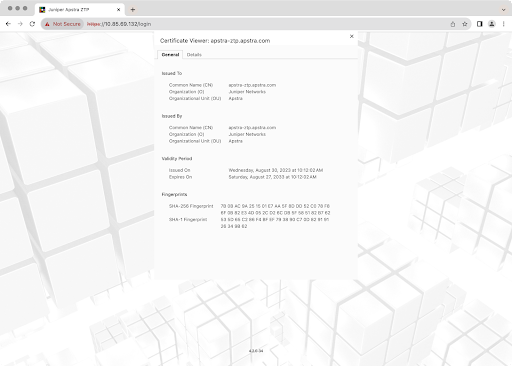Click the SHA-1 Fingerprint label
The height and width of the screenshot is (366, 512).
point(188,220)
